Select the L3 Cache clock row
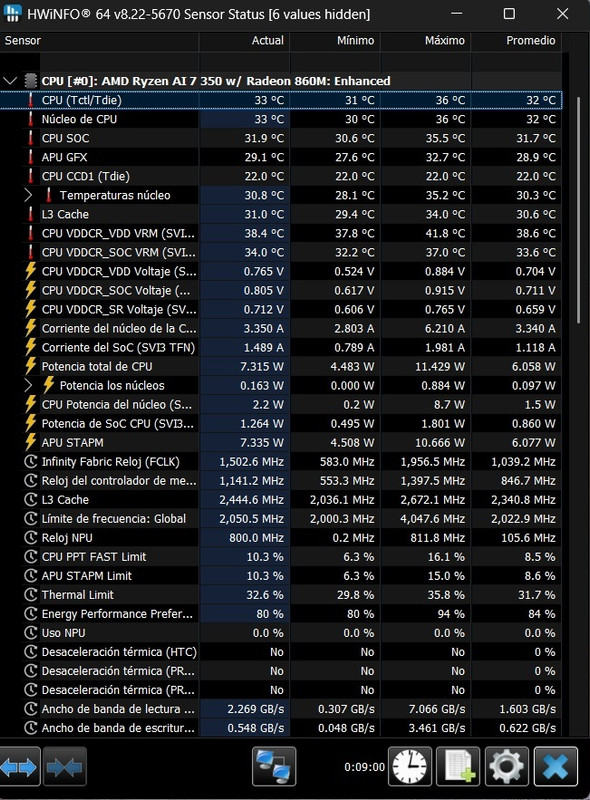Screen dimensions: 590x800 (x=281, y=499)
